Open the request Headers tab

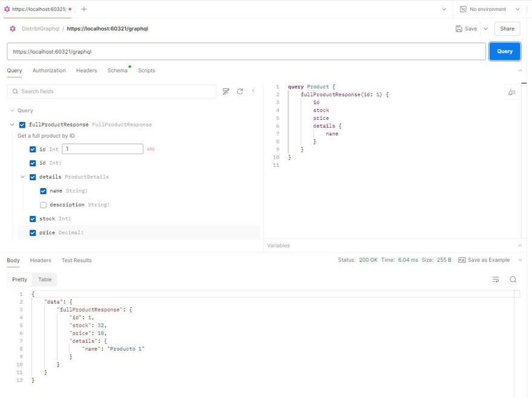coord(86,71)
